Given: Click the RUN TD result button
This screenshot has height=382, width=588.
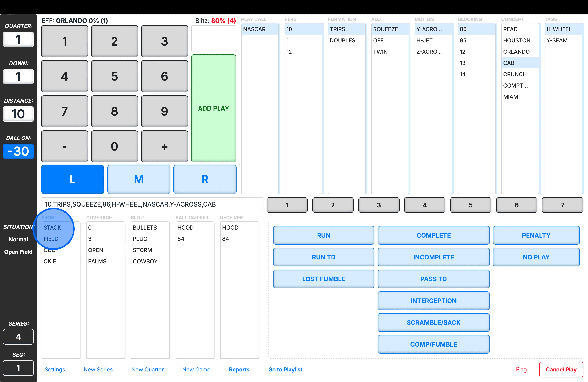Looking at the screenshot, I should 324,257.
